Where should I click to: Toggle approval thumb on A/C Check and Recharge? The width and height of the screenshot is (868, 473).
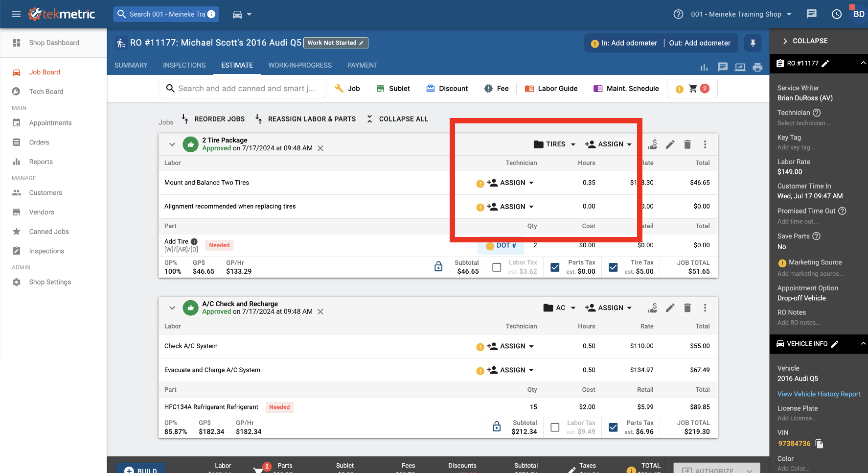[190, 308]
